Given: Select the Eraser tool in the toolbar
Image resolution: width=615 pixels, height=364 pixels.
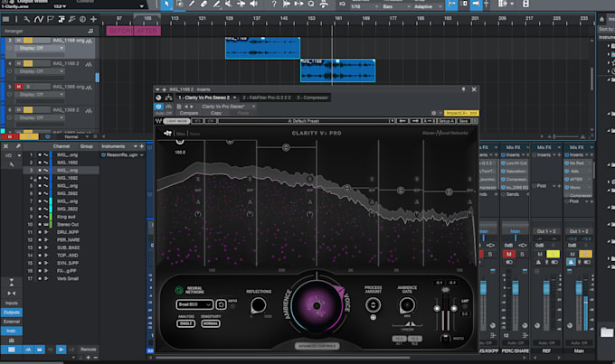Looking at the screenshot, I should 203,4.
